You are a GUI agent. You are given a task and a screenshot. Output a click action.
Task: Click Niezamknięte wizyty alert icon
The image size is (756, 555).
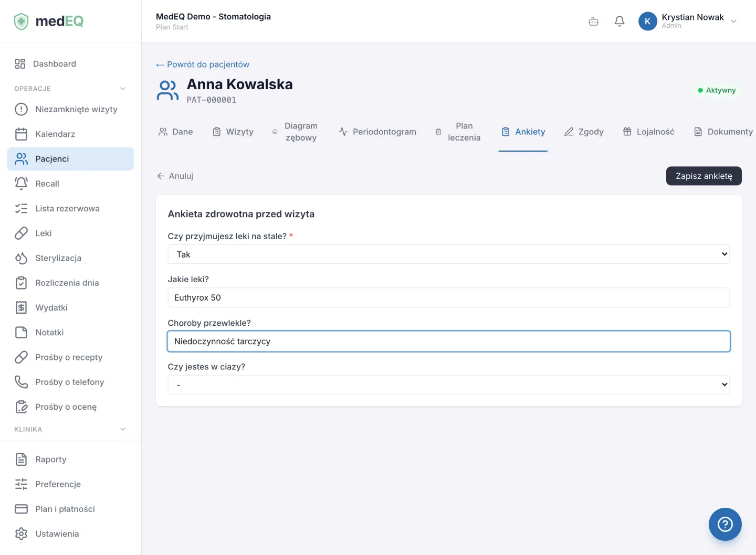21,109
